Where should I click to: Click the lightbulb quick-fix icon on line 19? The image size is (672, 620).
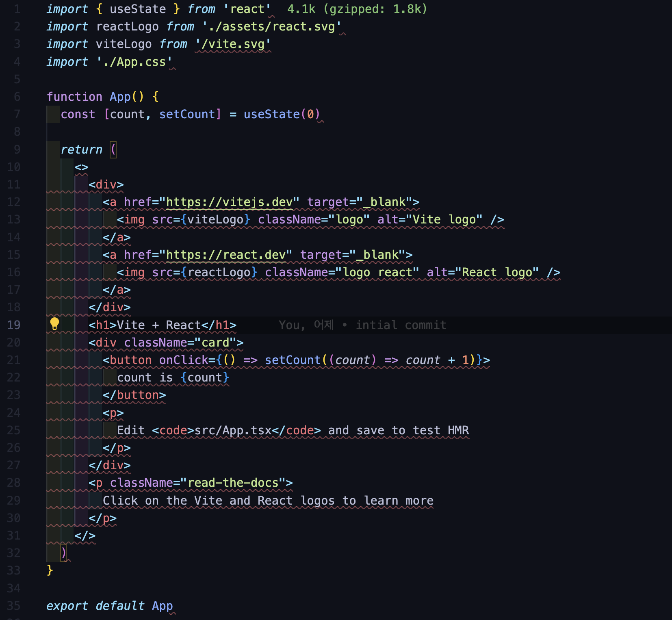tap(54, 324)
